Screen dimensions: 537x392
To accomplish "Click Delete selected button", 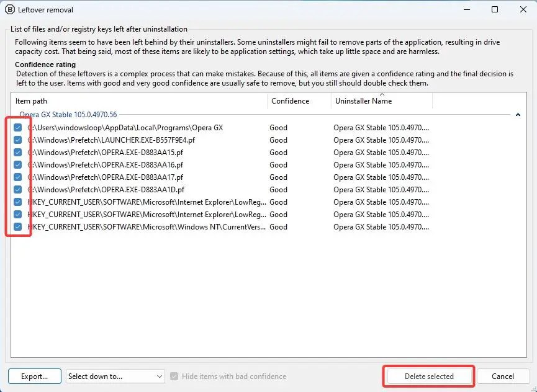I will click(429, 376).
